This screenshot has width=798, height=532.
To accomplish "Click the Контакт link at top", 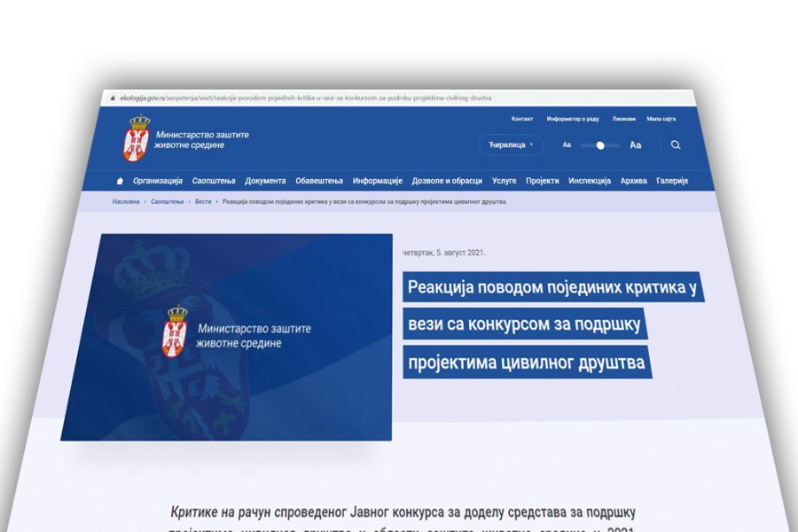I will point(522,119).
